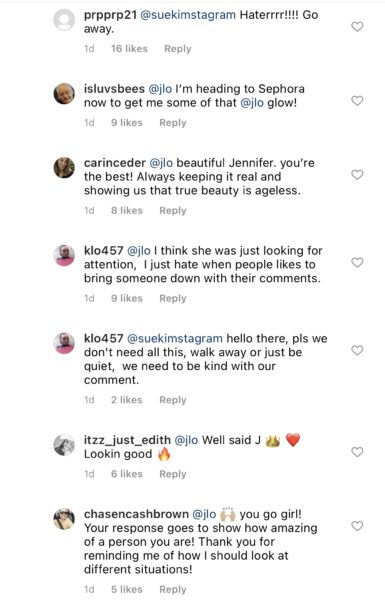Reply to itzz_just_edith's comment

point(173,474)
